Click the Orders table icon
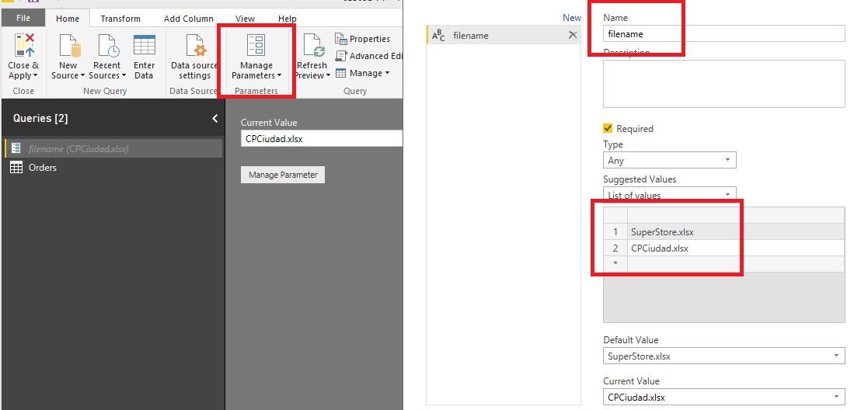Image resolution: width=868 pixels, height=410 pixels. pos(16,168)
